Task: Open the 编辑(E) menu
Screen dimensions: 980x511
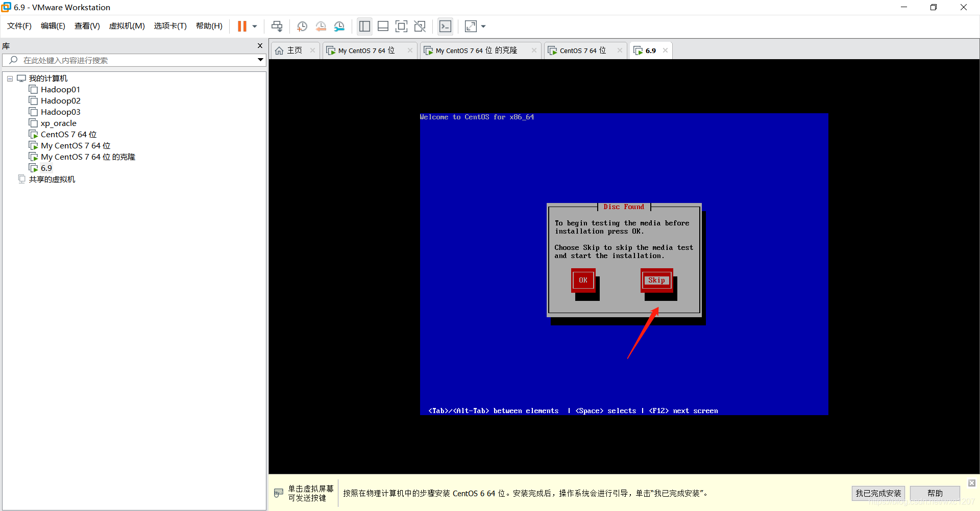Action: [x=53, y=26]
